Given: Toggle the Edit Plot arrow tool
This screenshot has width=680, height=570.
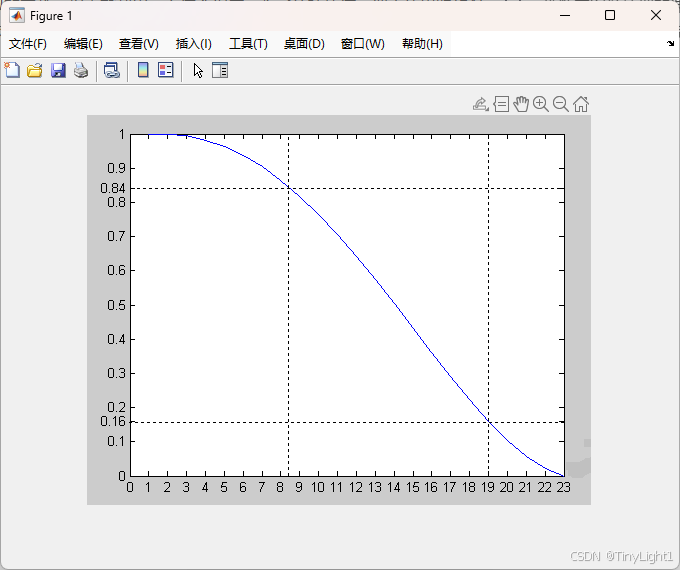Looking at the screenshot, I should pyautogui.click(x=198, y=70).
